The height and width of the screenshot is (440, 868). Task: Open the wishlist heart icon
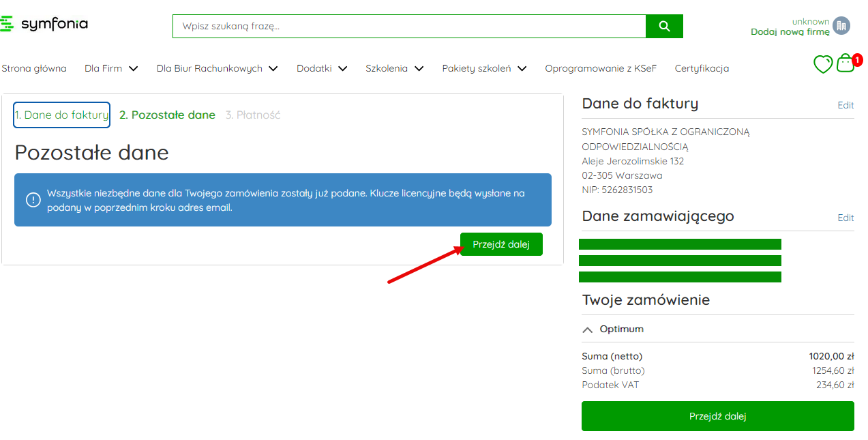[x=823, y=64]
